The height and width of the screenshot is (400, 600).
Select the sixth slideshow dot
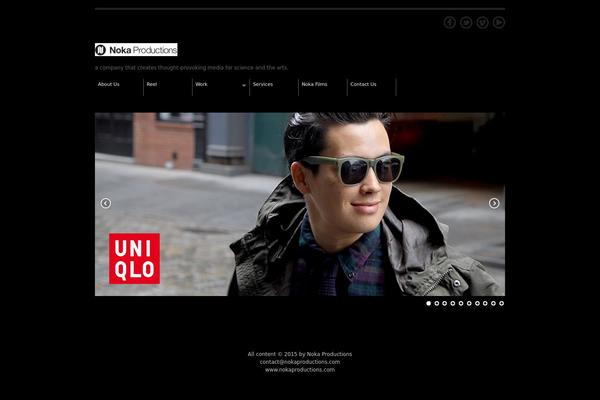click(469, 303)
